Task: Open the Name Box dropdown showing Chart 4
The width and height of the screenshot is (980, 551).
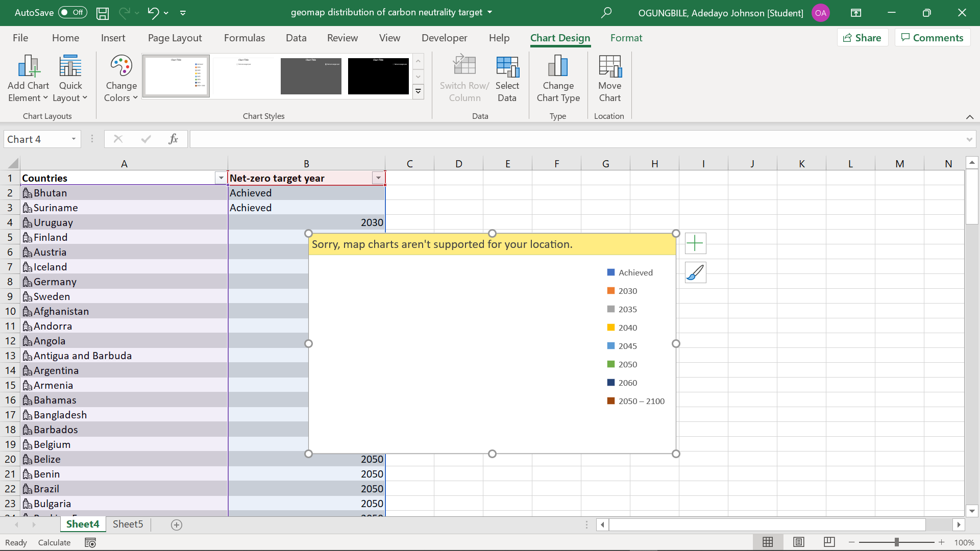Action: pyautogui.click(x=73, y=139)
